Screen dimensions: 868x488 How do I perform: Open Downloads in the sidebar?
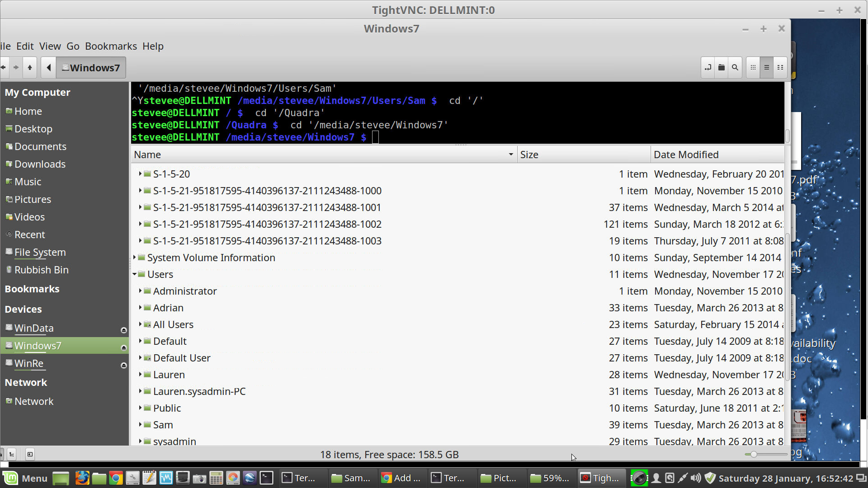40,164
